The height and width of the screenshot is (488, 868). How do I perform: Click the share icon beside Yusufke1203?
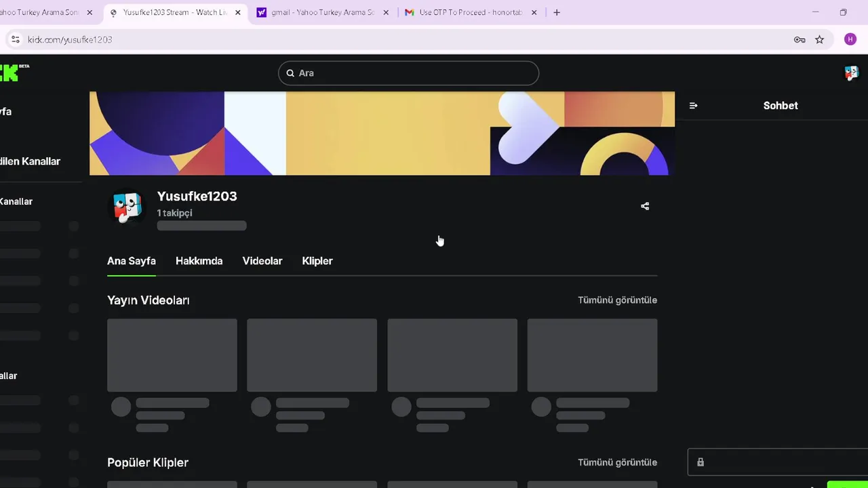(x=645, y=206)
